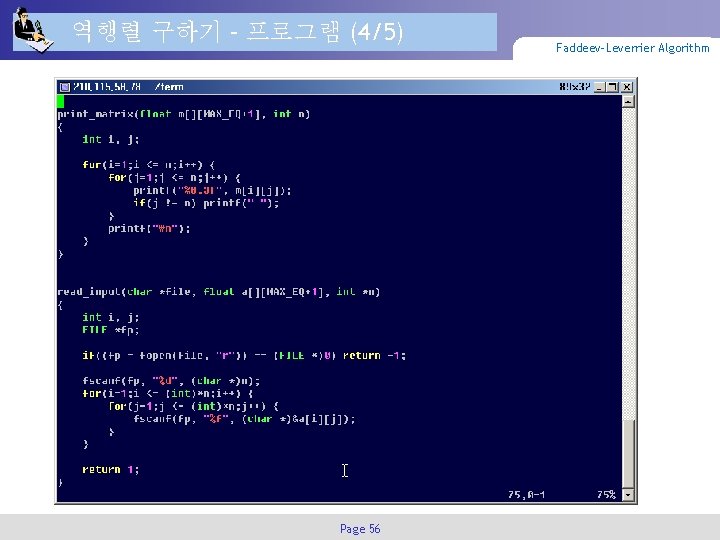
Task: Click the print_matrix function declaration line
Action: pos(184,114)
